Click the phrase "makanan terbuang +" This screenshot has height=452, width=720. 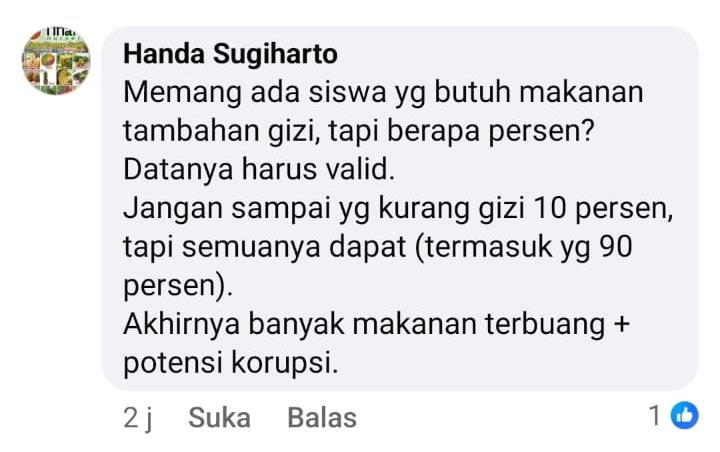pos(491,324)
